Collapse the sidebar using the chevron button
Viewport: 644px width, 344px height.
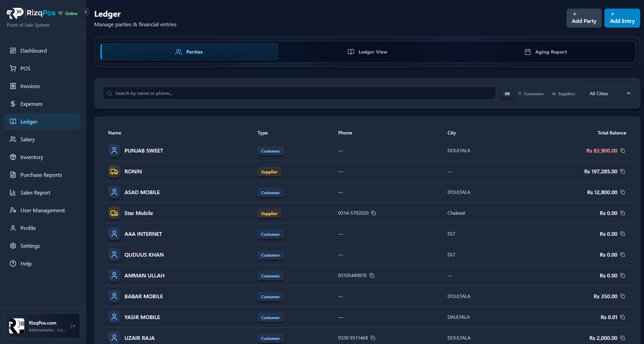tap(86, 12)
